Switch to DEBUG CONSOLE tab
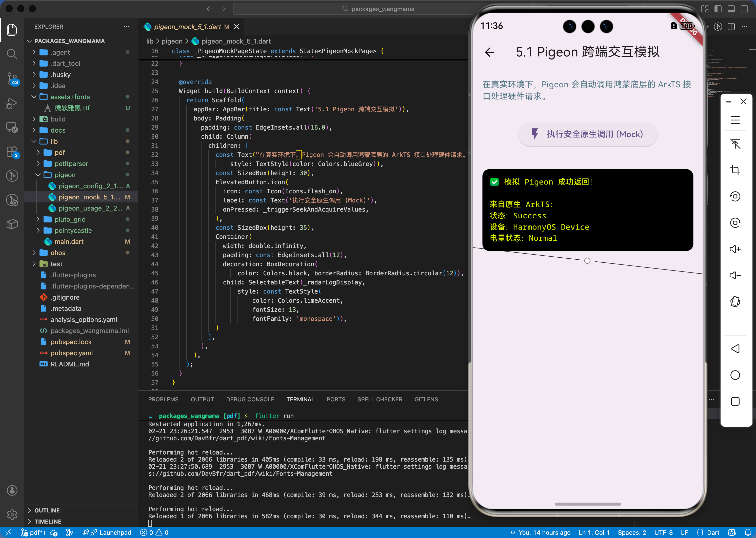The height and width of the screenshot is (538, 756). 250,399
